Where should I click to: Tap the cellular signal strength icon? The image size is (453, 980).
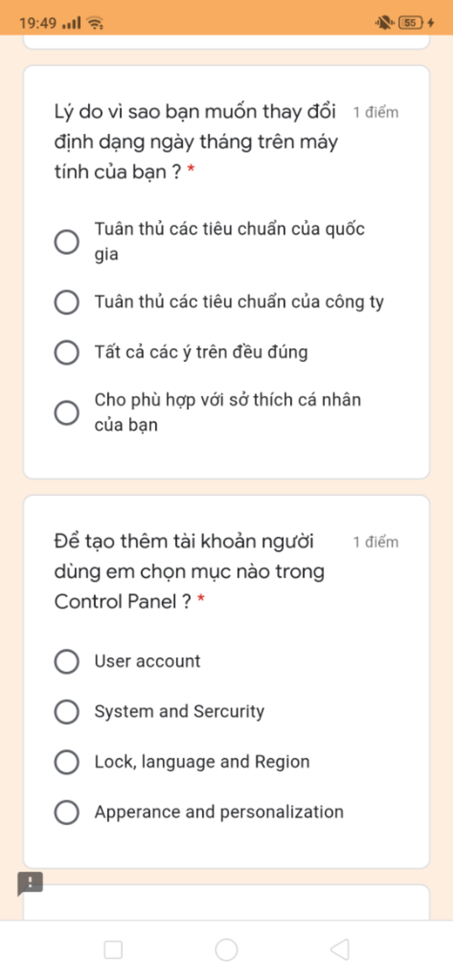(x=72, y=23)
